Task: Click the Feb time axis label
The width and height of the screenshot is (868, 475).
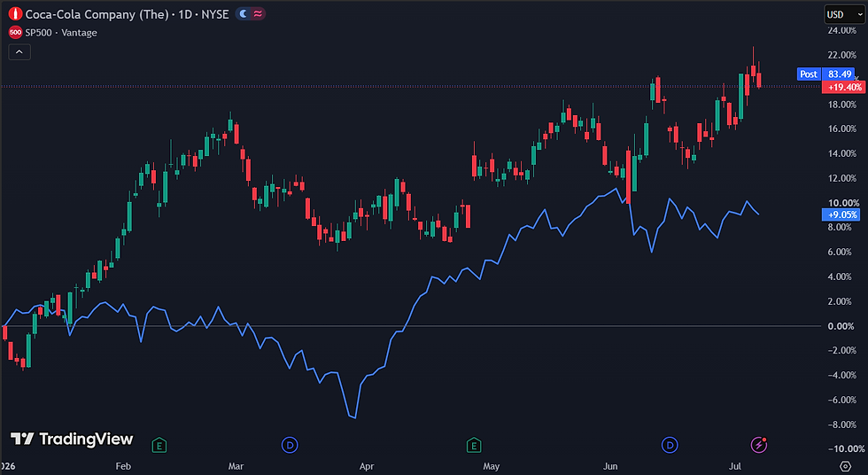Action: pos(123,466)
